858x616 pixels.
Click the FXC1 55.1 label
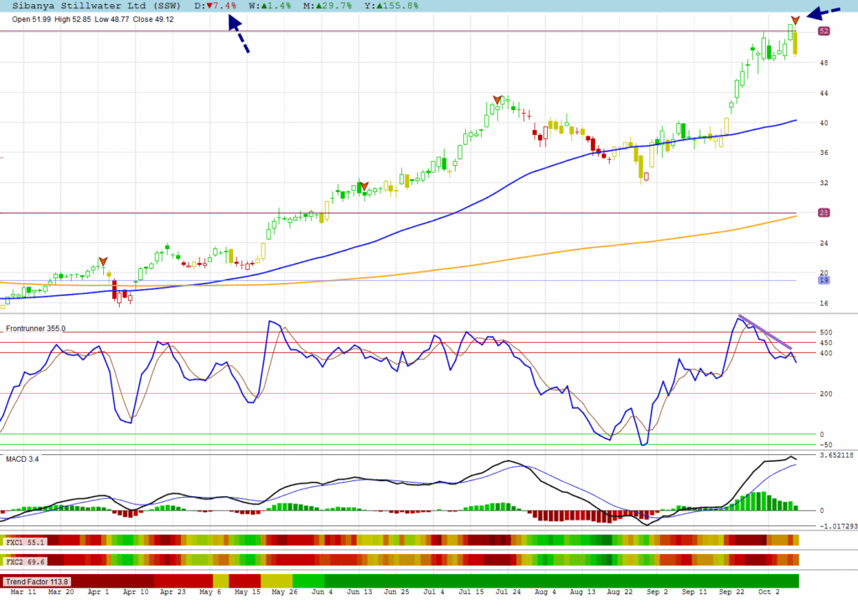[24, 542]
